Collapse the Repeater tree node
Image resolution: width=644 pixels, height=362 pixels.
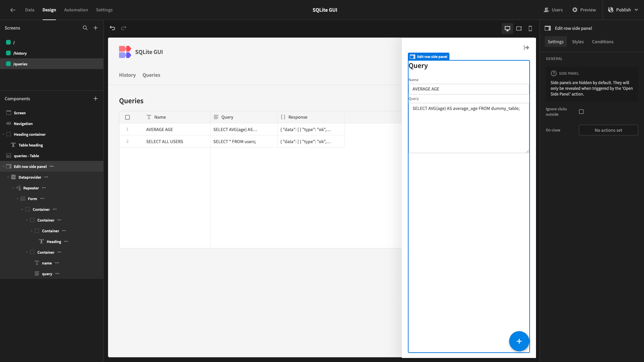[x=13, y=188]
